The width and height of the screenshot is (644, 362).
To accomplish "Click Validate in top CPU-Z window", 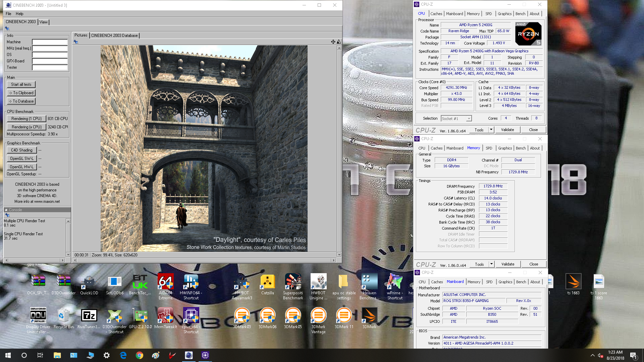I will 507,130.
